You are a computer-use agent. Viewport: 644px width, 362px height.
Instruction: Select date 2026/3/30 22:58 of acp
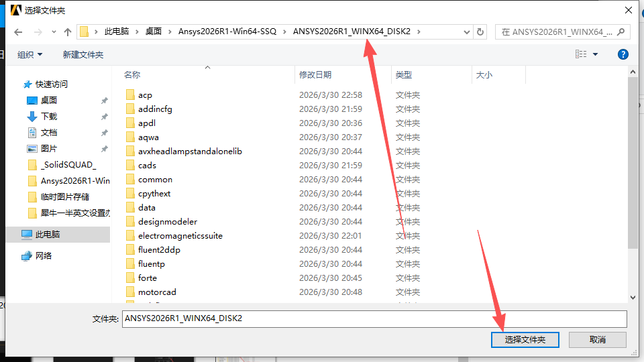331,95
